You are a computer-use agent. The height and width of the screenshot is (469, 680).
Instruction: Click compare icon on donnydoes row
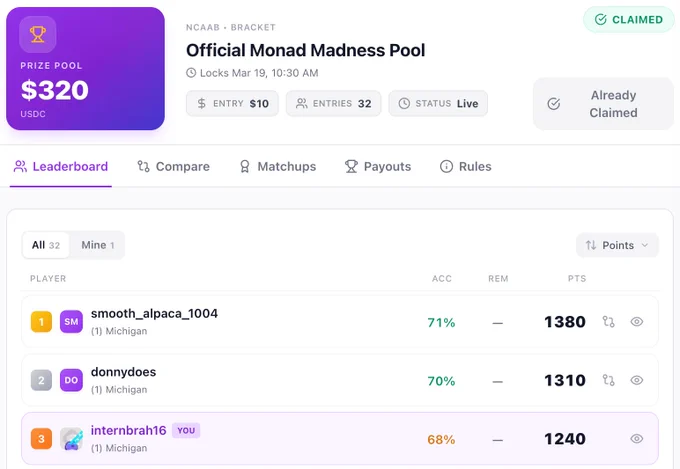[x=608, y=380]
